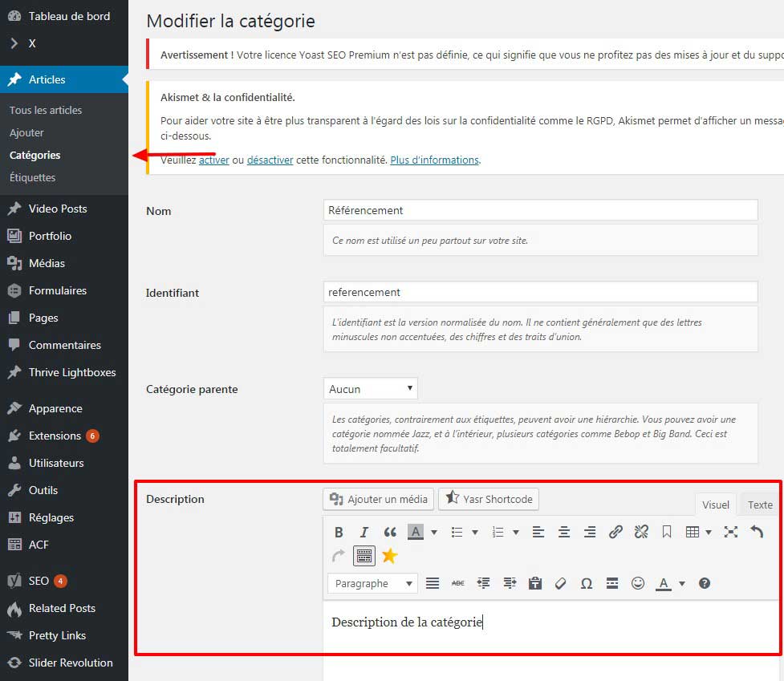The height and width of the screenshot is (681, 784).
Task: Click Ajouter un média button
Action: [x=379, y=499]
